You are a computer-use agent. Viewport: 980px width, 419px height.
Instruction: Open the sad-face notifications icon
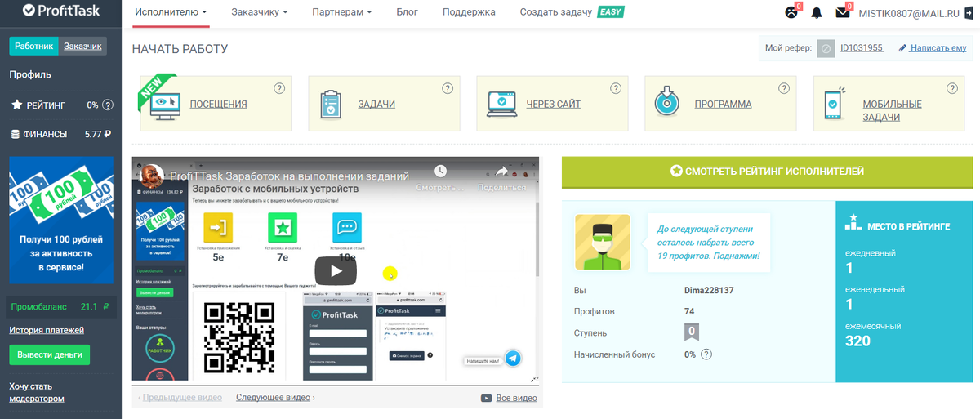pyautogui.click(x=791, y=12)
